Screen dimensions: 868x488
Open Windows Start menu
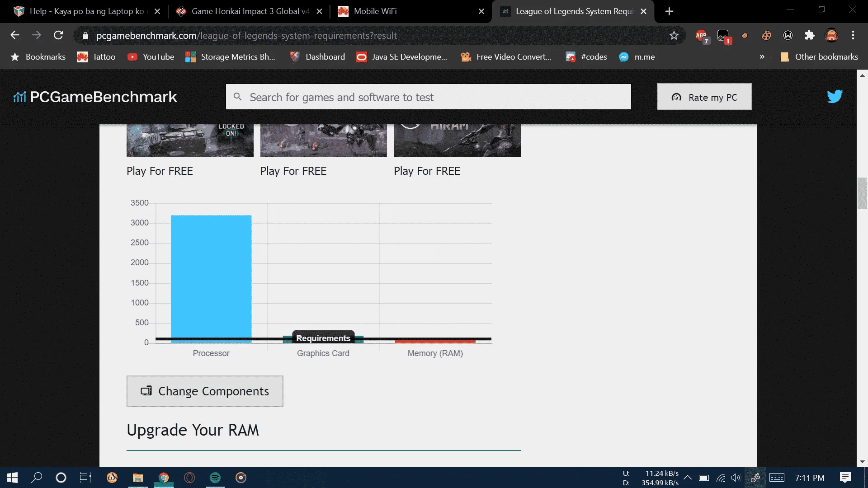tap(12, 478)
